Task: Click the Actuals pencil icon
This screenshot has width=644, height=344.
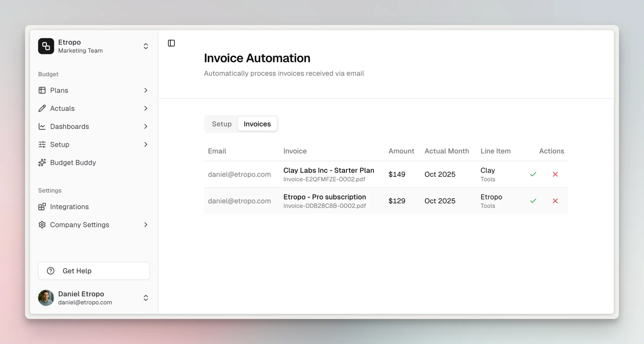Action: [x=42, y=108]
